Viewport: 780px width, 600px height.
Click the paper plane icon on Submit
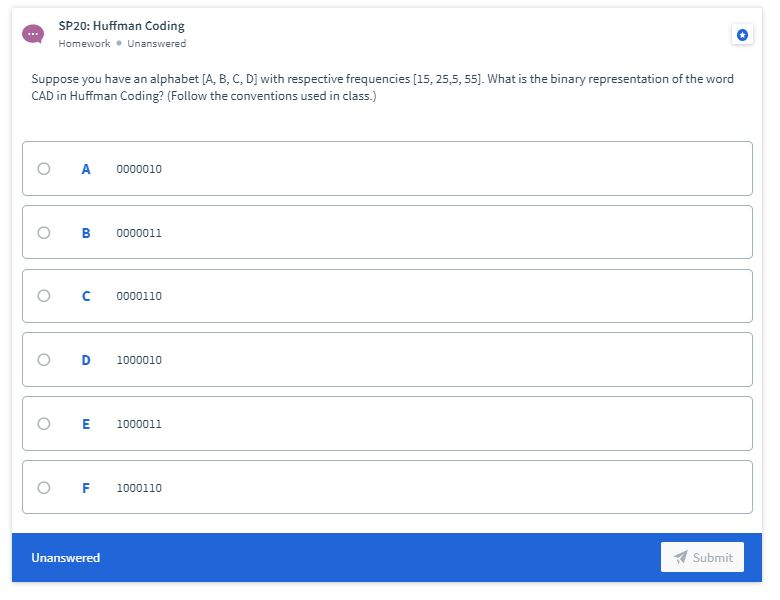point(681,557)
